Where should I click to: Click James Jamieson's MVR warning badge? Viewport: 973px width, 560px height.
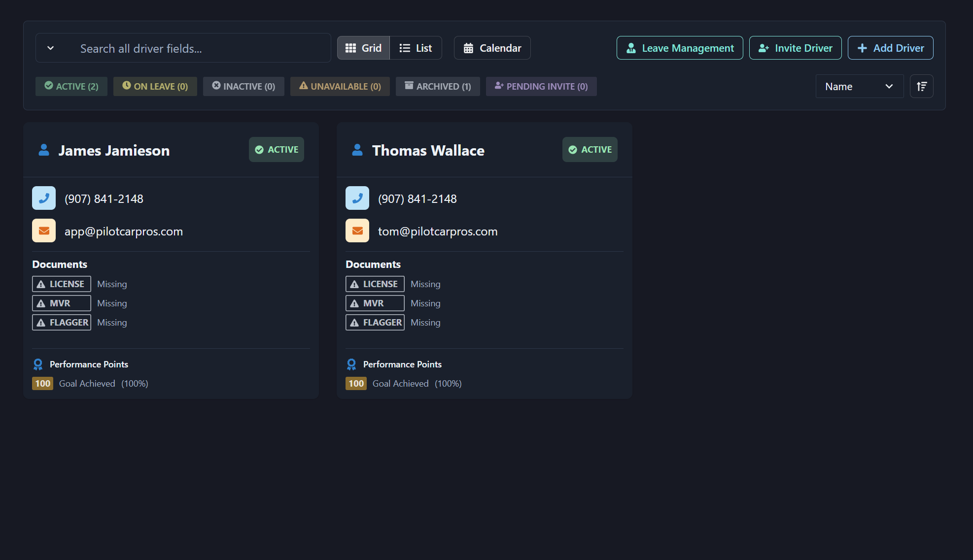click(x=62, y=303)
